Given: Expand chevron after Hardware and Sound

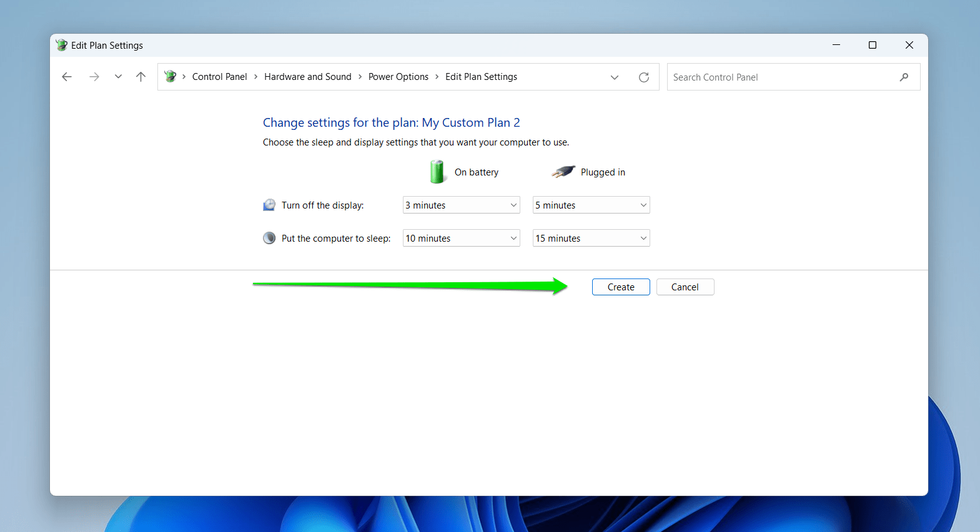Looking at the screenshot, I should coord(360,77).
